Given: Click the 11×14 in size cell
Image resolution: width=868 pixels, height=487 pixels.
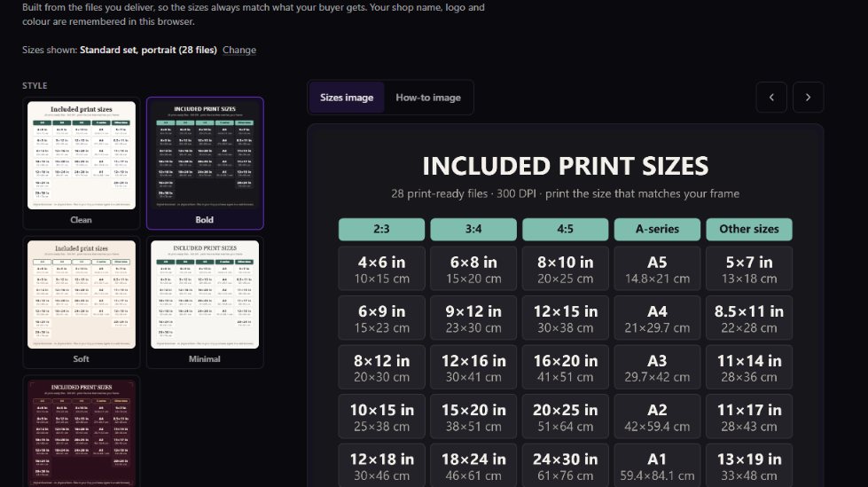Looking at the screenshot, I should pyautogui.click(x=749, y=367).
